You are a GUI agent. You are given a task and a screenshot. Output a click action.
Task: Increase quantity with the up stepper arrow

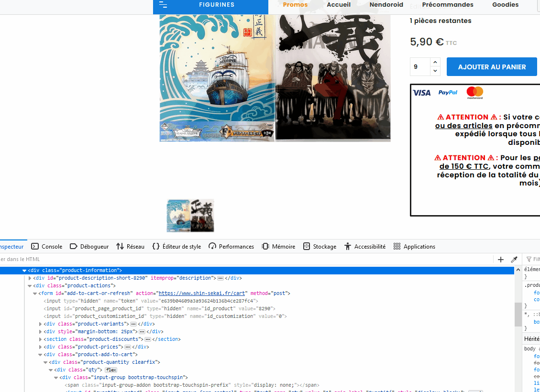coord(435,62)
